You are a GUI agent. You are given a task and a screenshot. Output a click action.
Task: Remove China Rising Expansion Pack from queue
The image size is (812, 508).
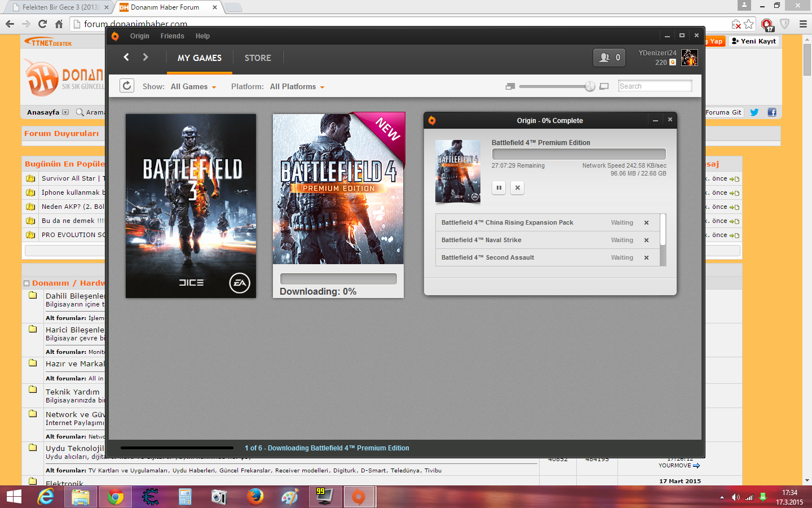(646, 222)
